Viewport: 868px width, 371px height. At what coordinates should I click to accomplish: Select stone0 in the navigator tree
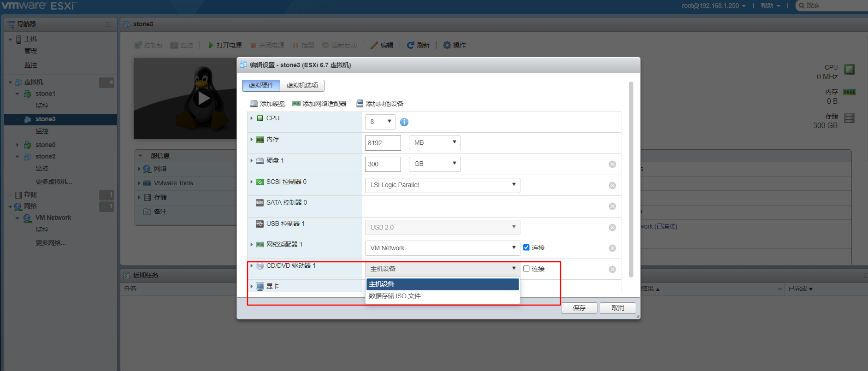pyautogui.click(x=45, y=145)
